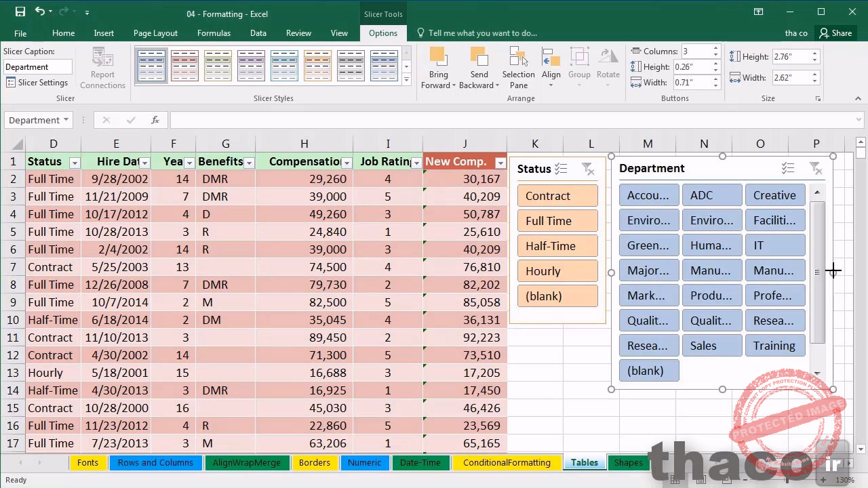Clear filter on Department slicer
The height and width of the screenshot is (488, 868).
tap(816, 168)
